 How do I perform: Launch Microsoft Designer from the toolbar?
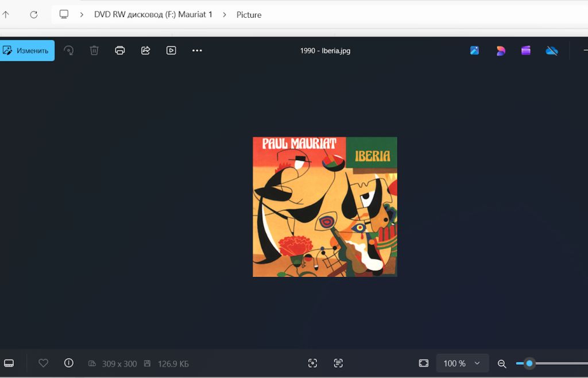point(501,50)
